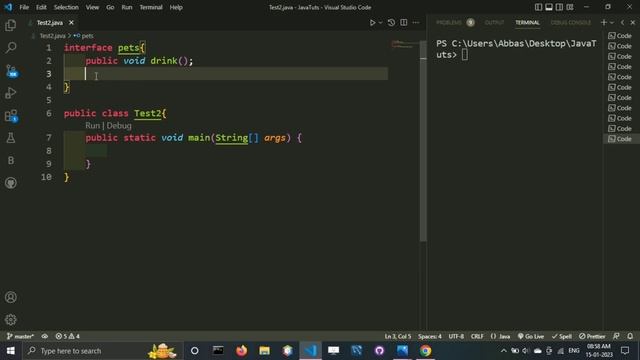The width and height of the screenshot is (640, 360).
Task: Open the Testing flask view
Action: click(11, 138)
